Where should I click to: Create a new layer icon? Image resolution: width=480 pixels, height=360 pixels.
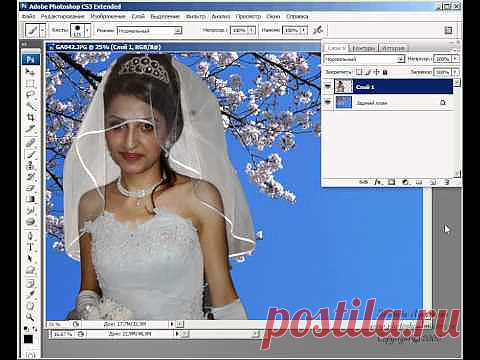(433, 182)
